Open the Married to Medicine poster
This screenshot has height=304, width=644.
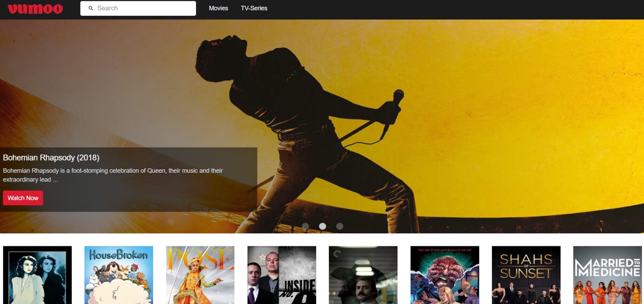(607, 275)
